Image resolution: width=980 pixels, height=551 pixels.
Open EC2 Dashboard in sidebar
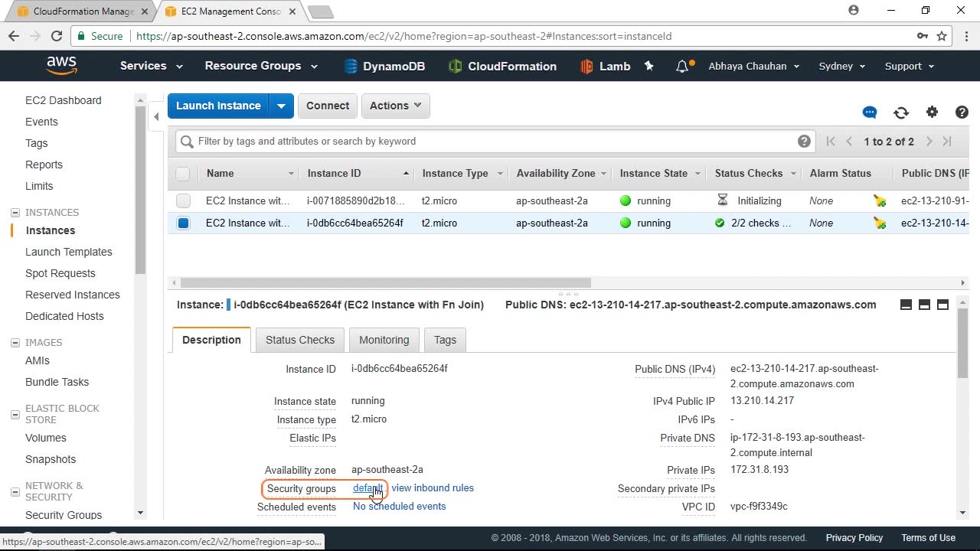(x=63, y=100)
